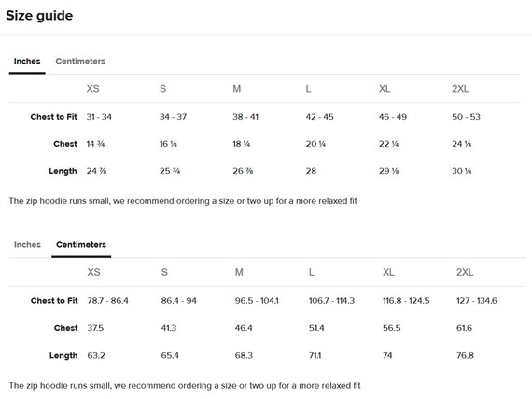Click the 50 - 53 chest to fit value
The width and height of the screenshot is (532, 399).
coord(466,117)
